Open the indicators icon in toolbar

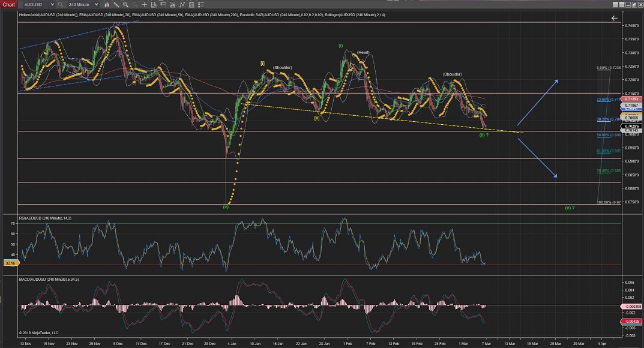172,4
